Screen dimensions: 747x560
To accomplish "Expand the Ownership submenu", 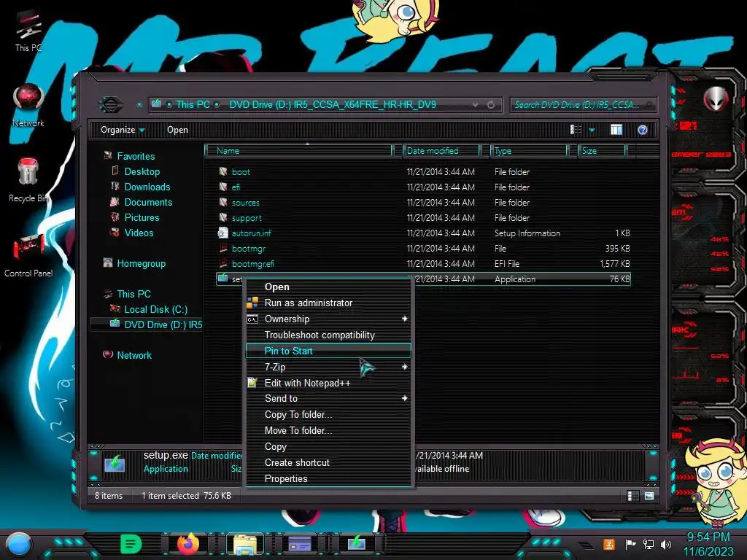I will pos(328,319).
